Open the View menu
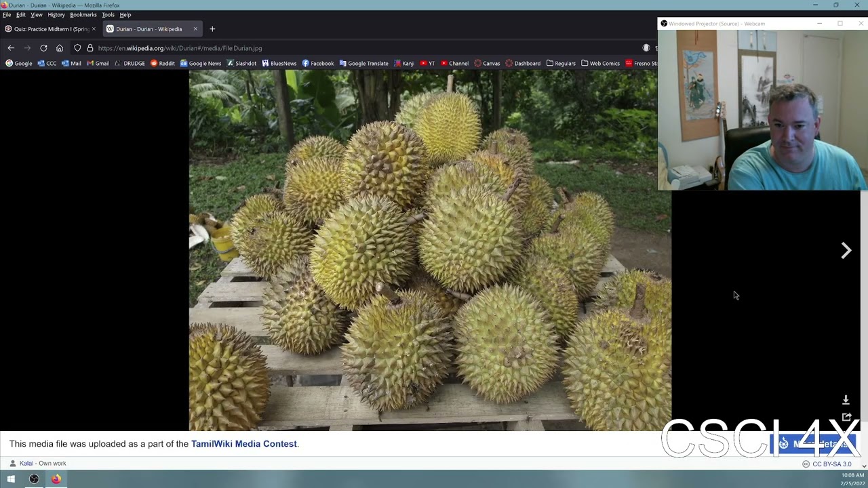 [37, 14]
